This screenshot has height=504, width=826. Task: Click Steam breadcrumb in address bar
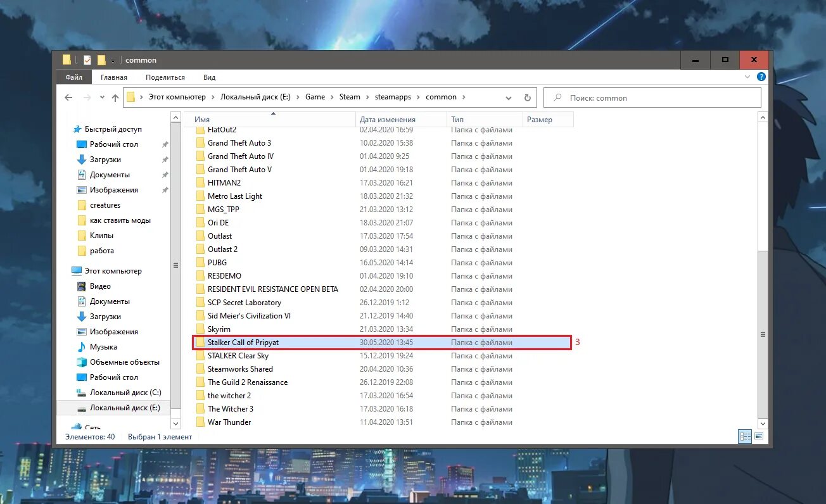tap(350, 97)
